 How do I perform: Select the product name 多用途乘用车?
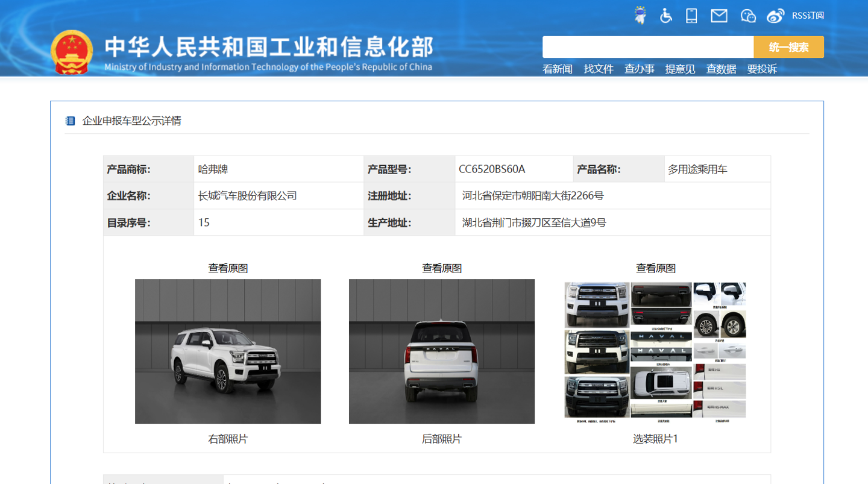[697, 169]
